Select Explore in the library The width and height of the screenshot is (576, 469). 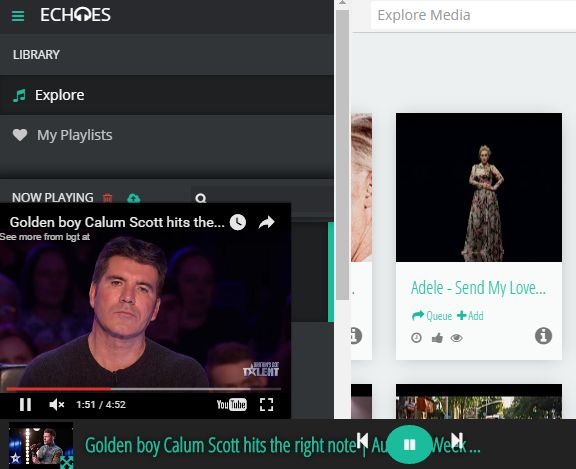167,95
